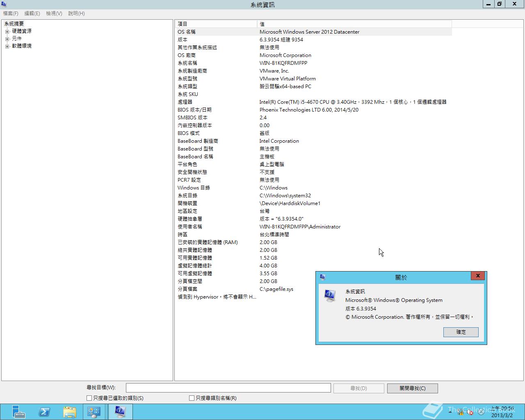Select 系統摘要 in the tree
The image size is (525, 420).
tap(14, 24)
